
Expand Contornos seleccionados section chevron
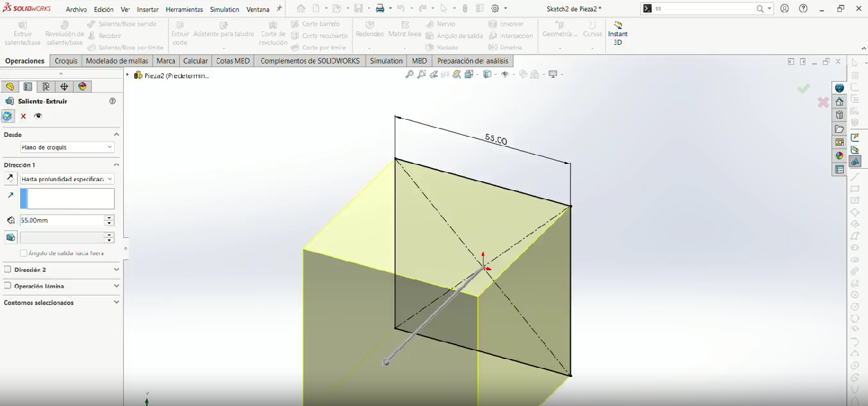click(x=116, y=302)
